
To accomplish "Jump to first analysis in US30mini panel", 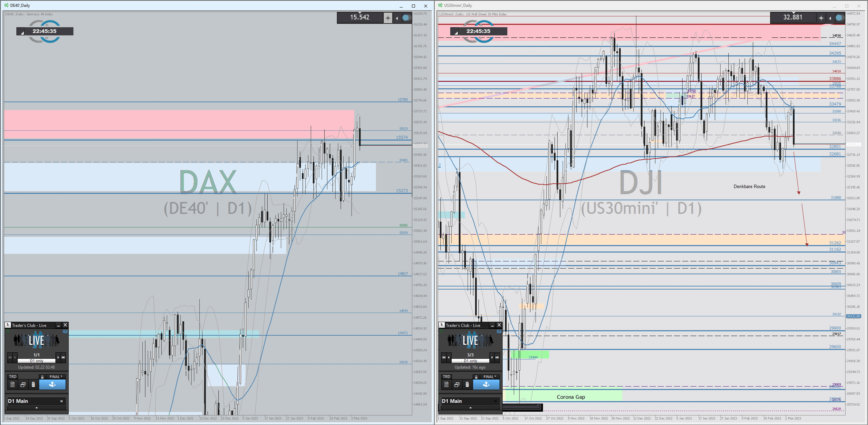I will (x=444, y=357).
